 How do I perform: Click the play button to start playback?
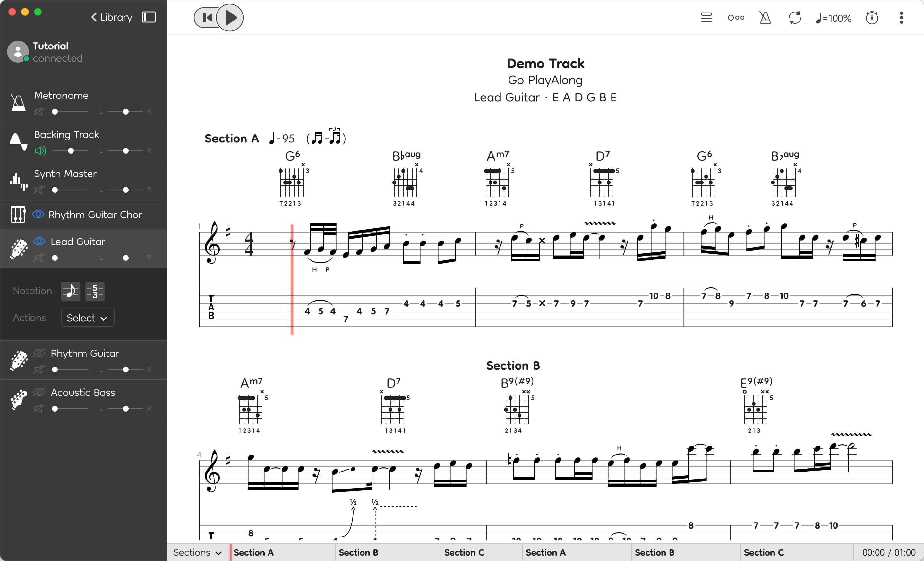point(232,18)
